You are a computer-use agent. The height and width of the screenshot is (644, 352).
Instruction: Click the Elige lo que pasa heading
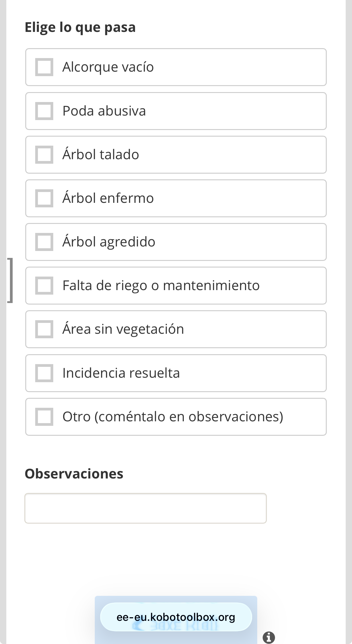click(x=80, y=27)
